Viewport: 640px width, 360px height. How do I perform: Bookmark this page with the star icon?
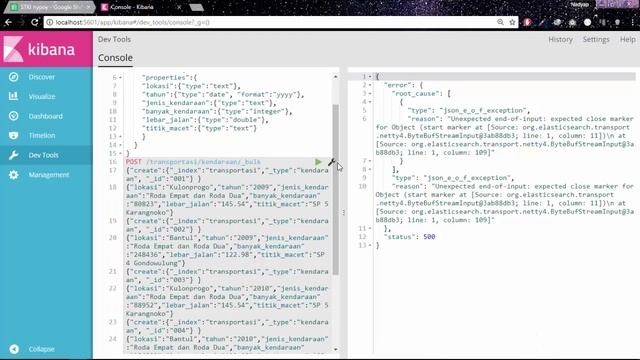tap(512, 22)
